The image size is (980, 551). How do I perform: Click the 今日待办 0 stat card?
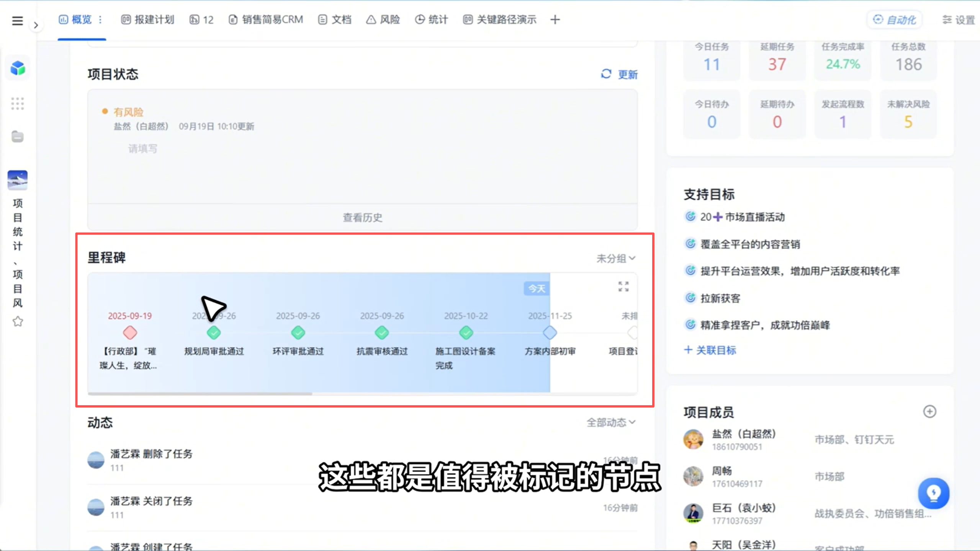point(712,114)
